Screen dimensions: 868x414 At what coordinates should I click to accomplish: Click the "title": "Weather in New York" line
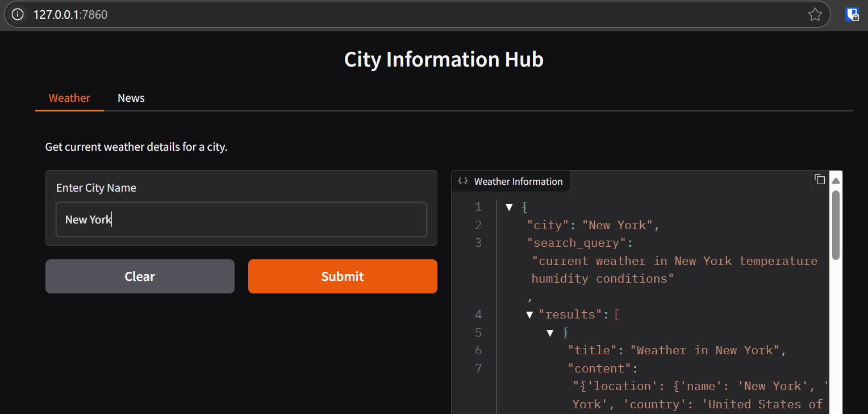[677, 350]
